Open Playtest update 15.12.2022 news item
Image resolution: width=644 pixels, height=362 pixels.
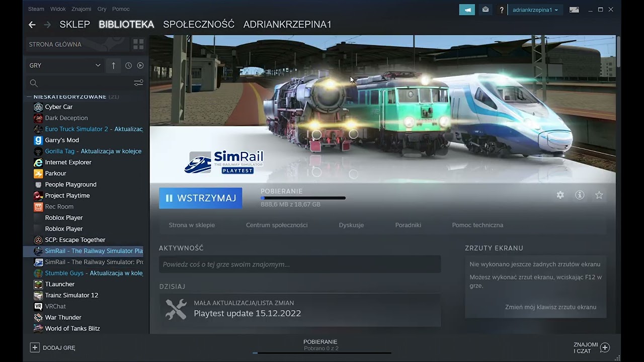click(x=300, y=310)
